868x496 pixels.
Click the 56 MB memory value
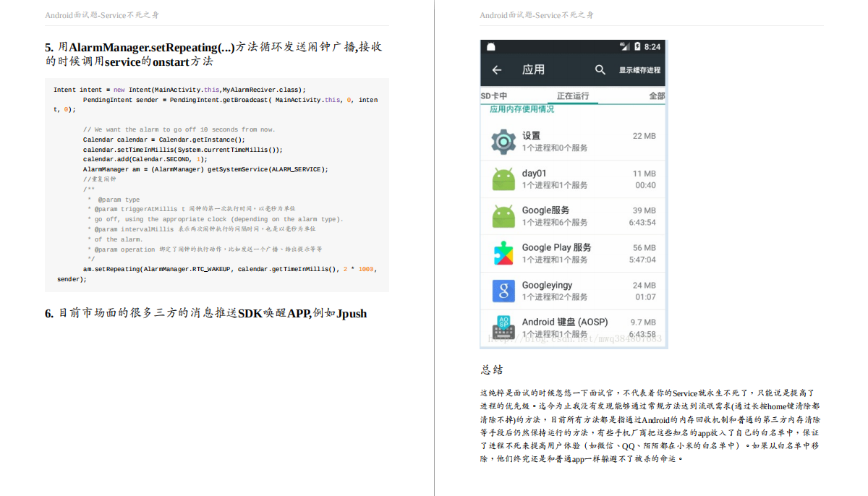click(644, 248)
